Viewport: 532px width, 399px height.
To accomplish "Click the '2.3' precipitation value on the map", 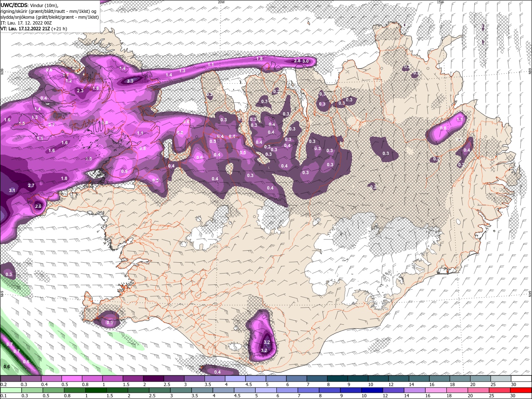I will click(80, 91).
